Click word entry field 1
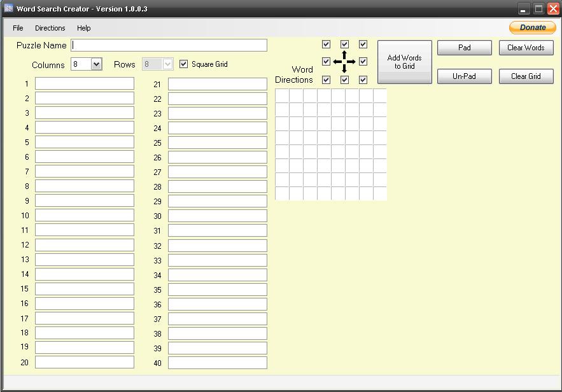 coord(85,83)
